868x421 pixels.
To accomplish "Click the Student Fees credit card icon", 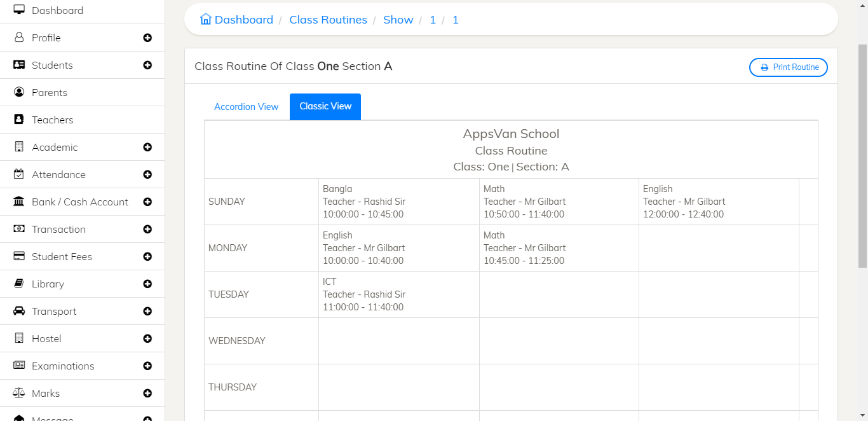I will pyautogui.click(x=19, y=256).
